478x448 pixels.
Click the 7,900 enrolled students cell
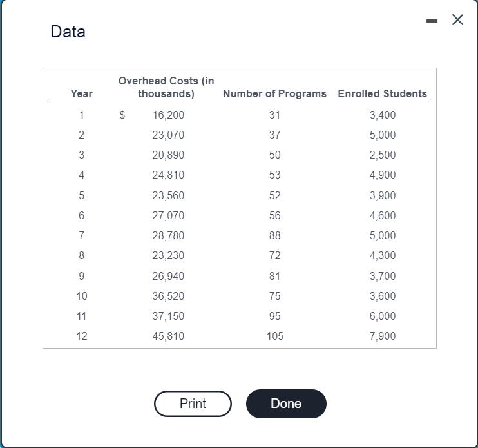pos(383,336)
